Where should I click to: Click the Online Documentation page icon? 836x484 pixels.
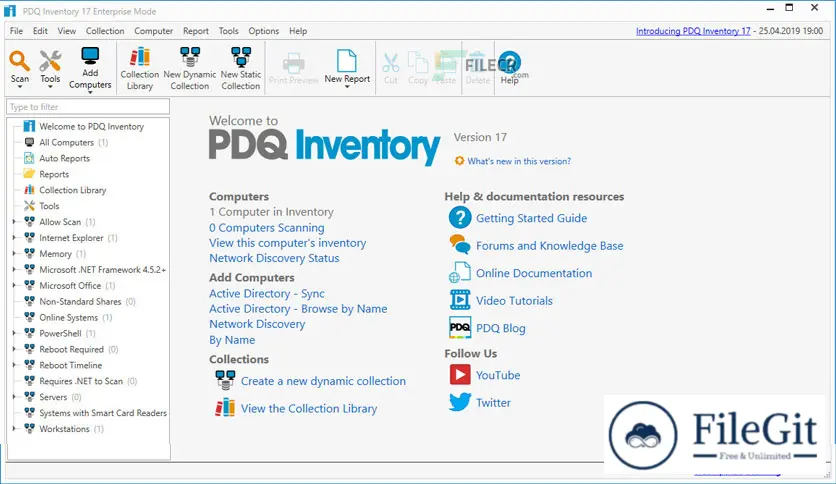460,272
